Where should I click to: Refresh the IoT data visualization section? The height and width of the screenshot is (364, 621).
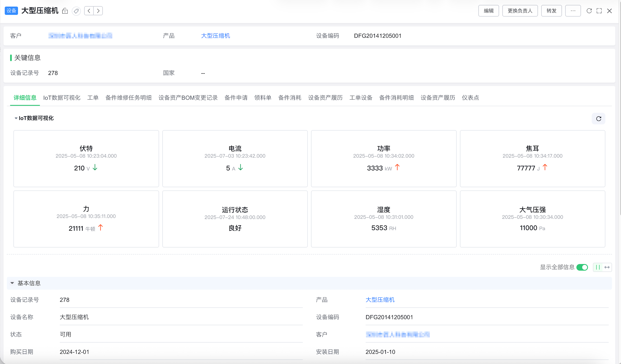tap(599, 119)
